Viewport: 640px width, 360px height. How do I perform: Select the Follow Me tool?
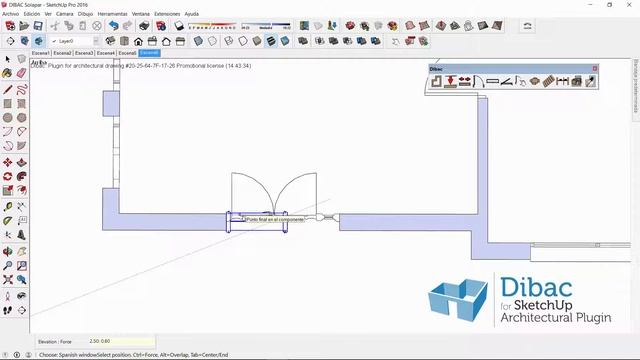(21, 176)
